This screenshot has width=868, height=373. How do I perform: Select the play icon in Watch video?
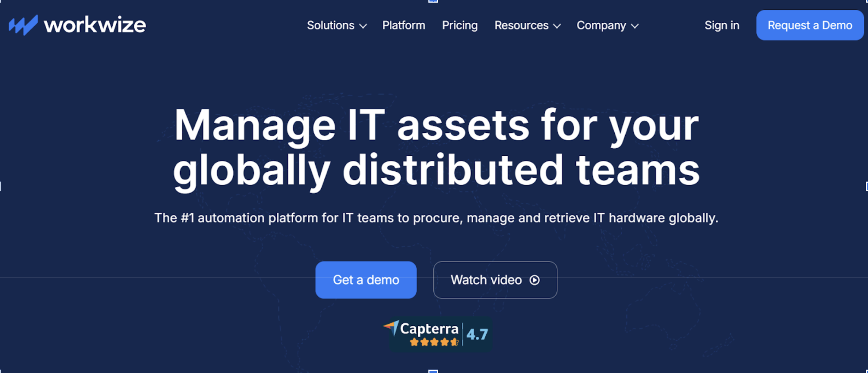coord(534,280)
